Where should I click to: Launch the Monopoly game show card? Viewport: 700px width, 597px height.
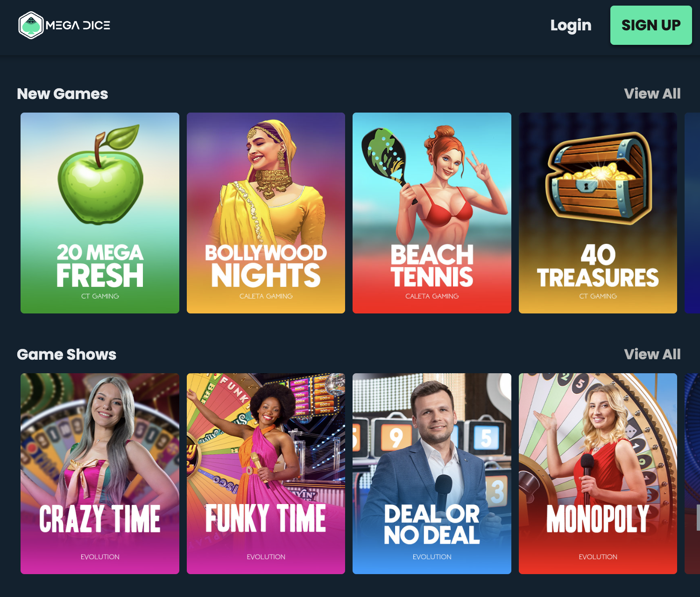coord(598,474)
